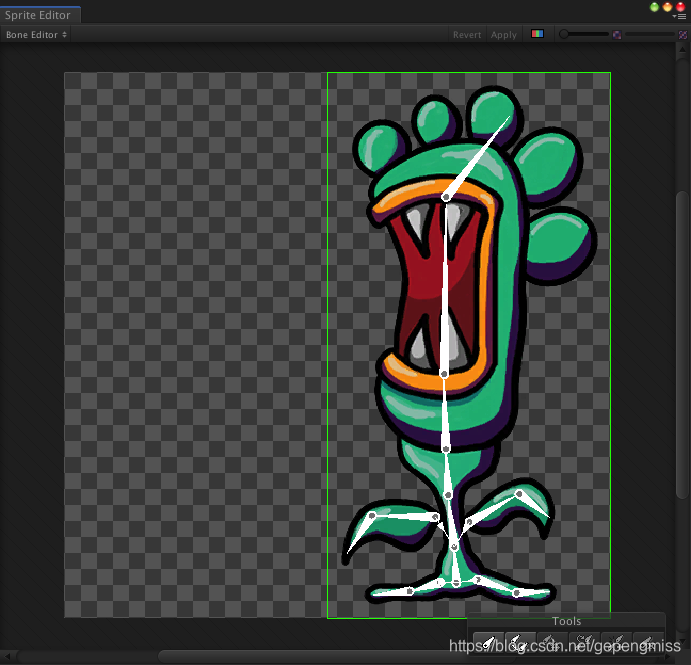The image size is (691, 665).
Task: Select the left leaf tip bone joint
Action: point(372,515)
